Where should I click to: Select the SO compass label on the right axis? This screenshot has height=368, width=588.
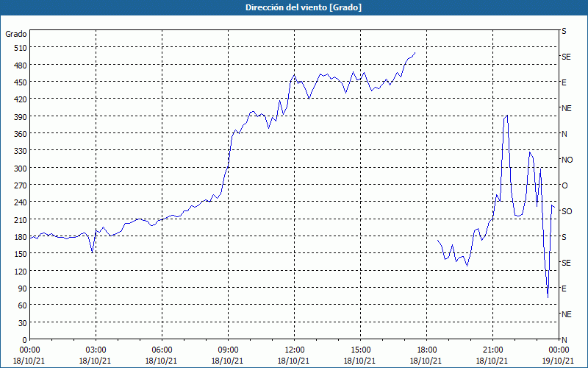(x=567, y=211)
